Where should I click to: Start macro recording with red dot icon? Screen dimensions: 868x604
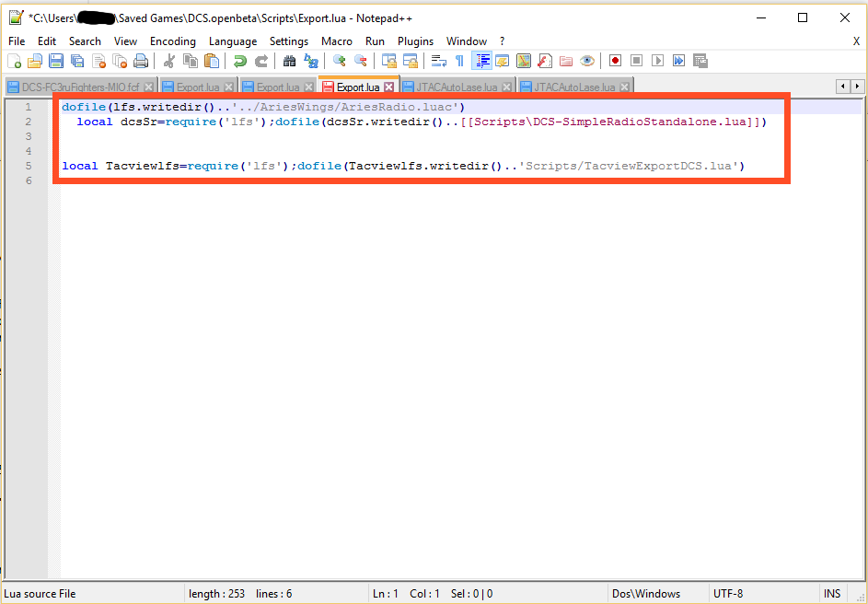click(x=615, y=61)
